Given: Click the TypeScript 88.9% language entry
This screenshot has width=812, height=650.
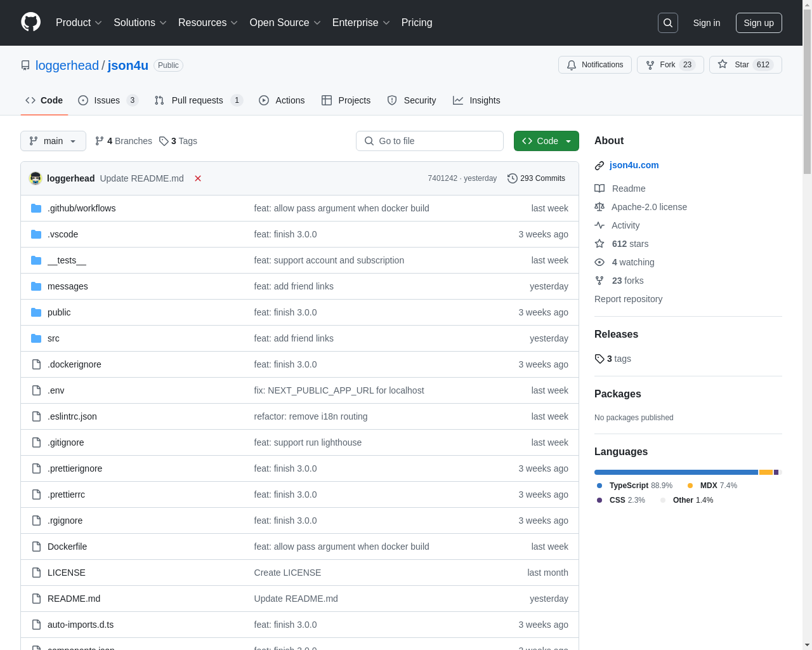Looking at the screenshot, I should pos(634,486).
